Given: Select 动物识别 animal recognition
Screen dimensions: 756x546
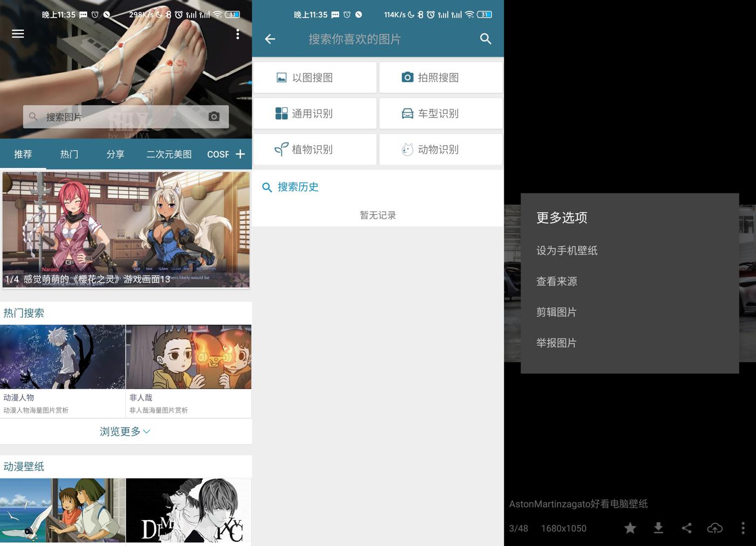Looking at the screenshot, I should [440, 150].
